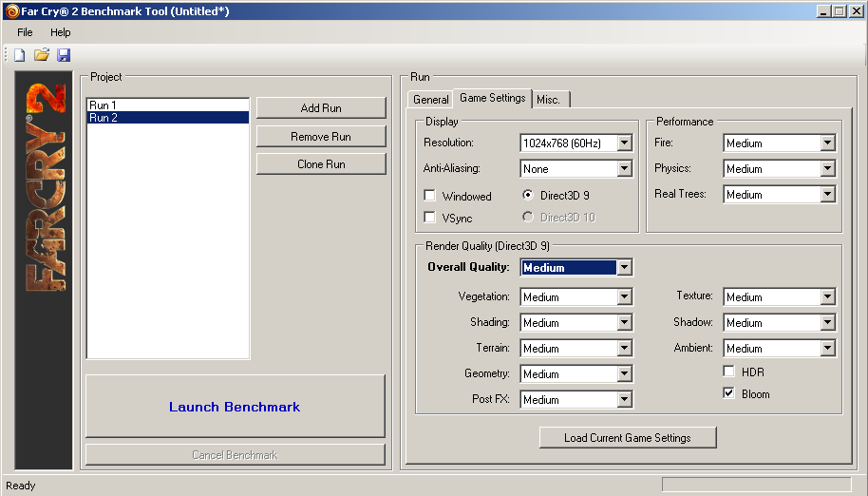This screenshot has height=496, width=868.
Task: Minimize the Benchmark Tool window
Action: point(823,11)
